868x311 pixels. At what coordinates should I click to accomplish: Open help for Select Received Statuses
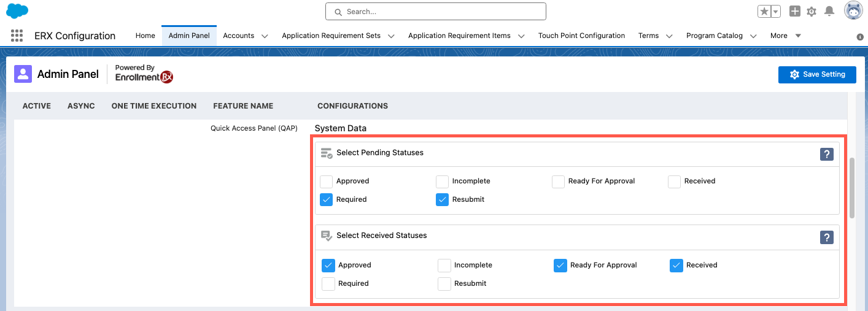[827, 237]
